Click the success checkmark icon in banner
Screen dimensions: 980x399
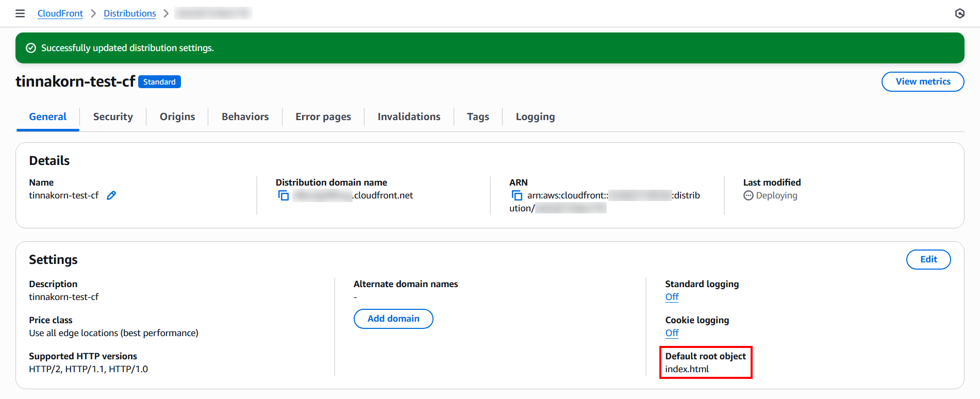pyautogui.click(x=31, y=48)
